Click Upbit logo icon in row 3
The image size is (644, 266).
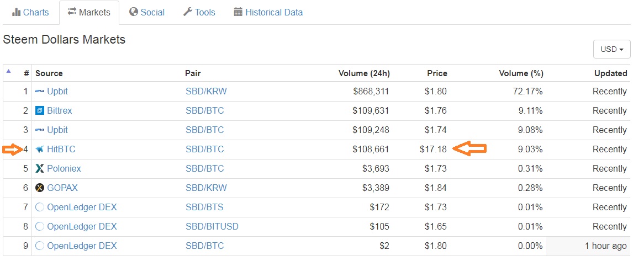pos(40,130)
